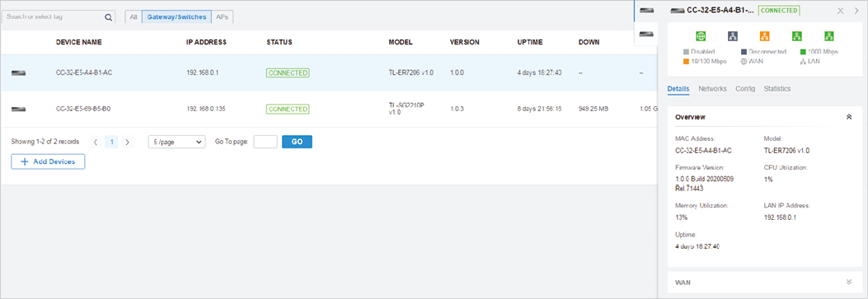Screen dimensions: 868x299
Task: Open the Details tab
Action: click(678, 89)
